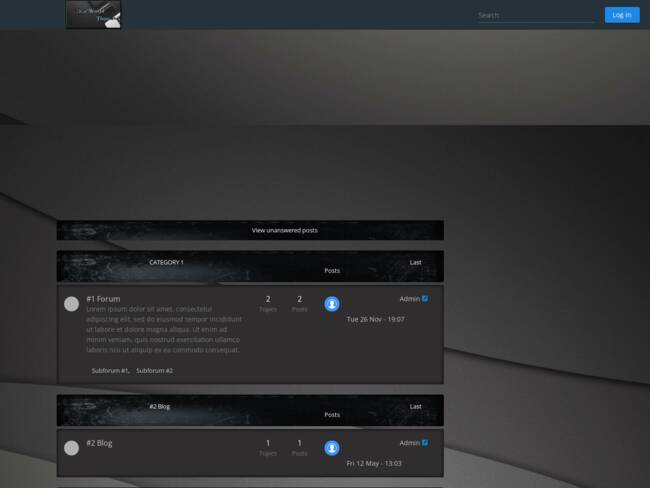Image resolution: width=650 pixels, height=488 pixels.
Task: View last post icon beside Admin in #2 Blog
Action: click(425, 442)
